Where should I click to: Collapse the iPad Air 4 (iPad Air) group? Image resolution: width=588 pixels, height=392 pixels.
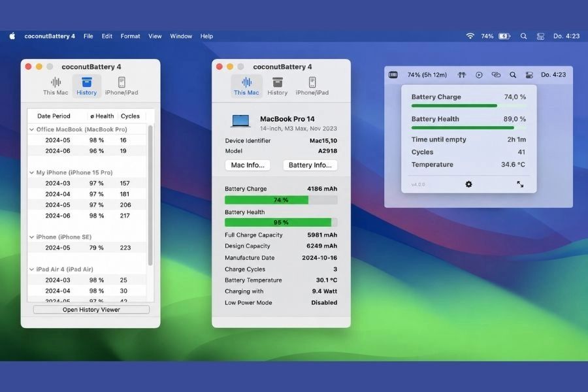pos(31,269)
